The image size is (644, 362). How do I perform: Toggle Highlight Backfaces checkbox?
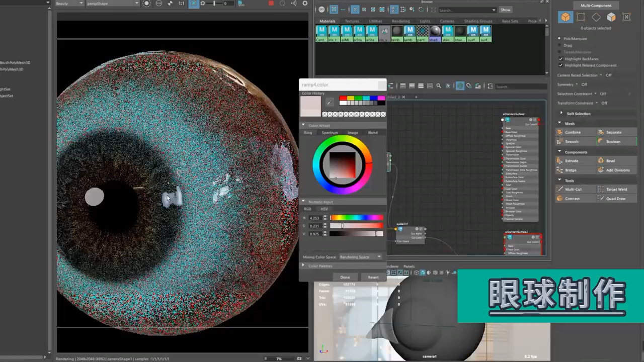[561, 59]
